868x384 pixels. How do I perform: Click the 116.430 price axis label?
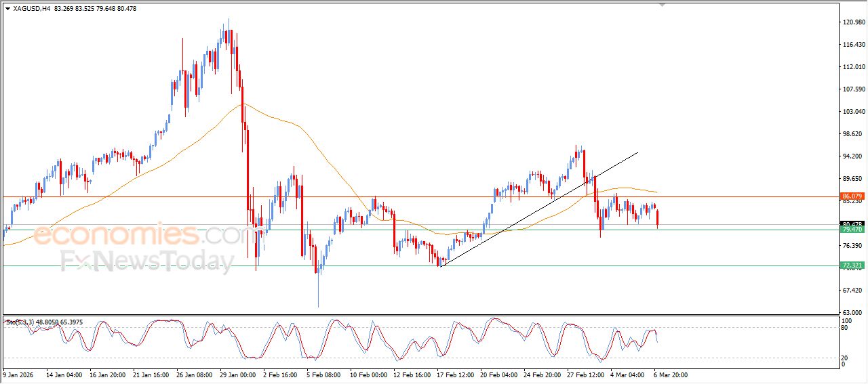[x=854, y=45]
